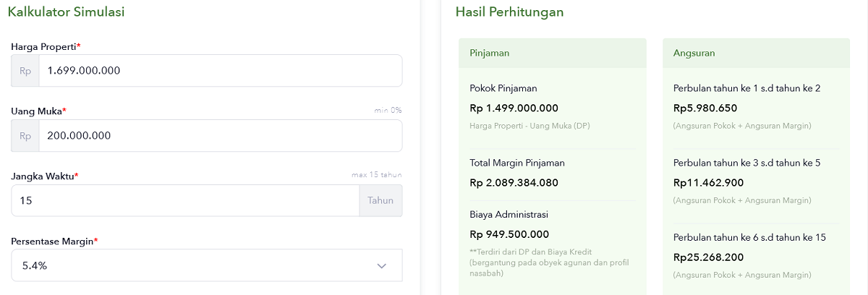The width and height of the screenshot is (868, 295).
Task: Select the Kalkulator Simulasi heading
Action: click(66, 12)
